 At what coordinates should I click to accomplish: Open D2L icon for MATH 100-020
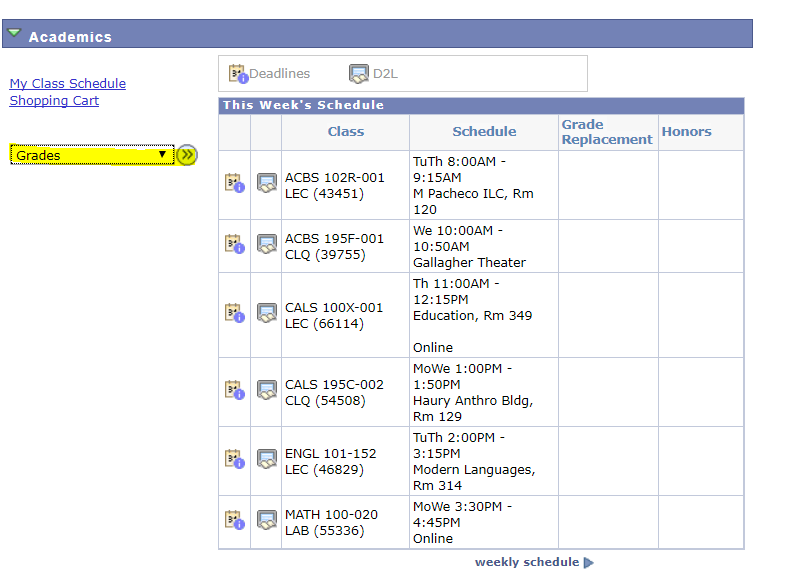pyautogui.click(x=266, y=520)
